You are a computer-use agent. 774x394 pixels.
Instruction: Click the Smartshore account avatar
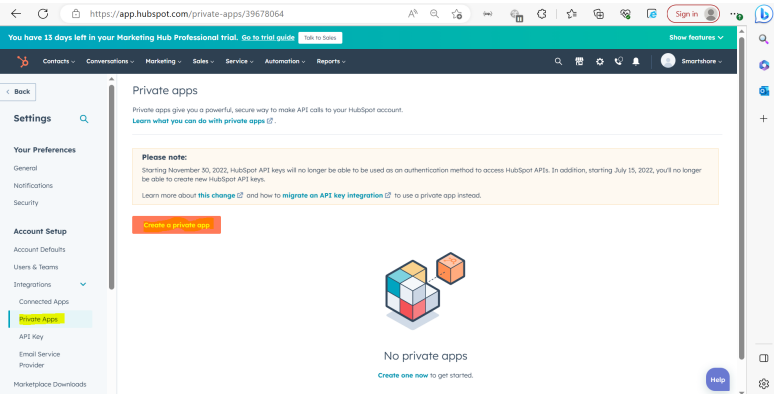[668, 61]
